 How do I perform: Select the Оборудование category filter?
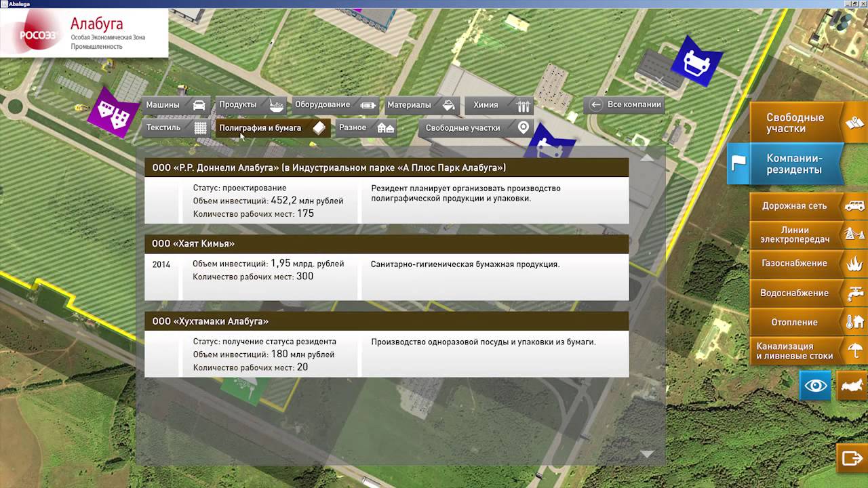point(335,105)
